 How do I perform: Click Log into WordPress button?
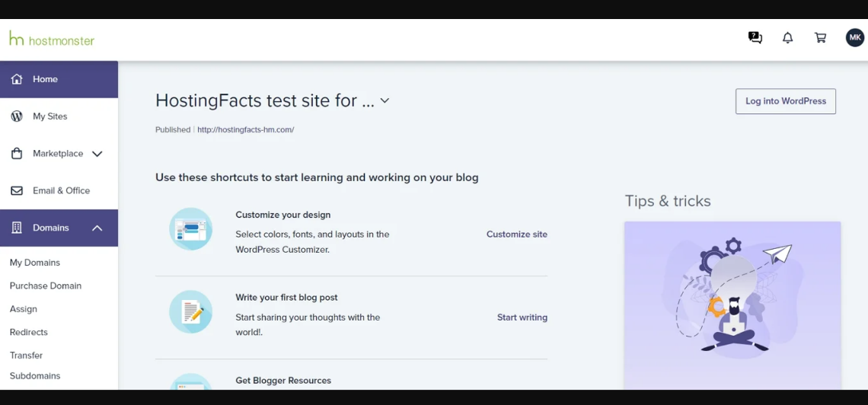786,101
